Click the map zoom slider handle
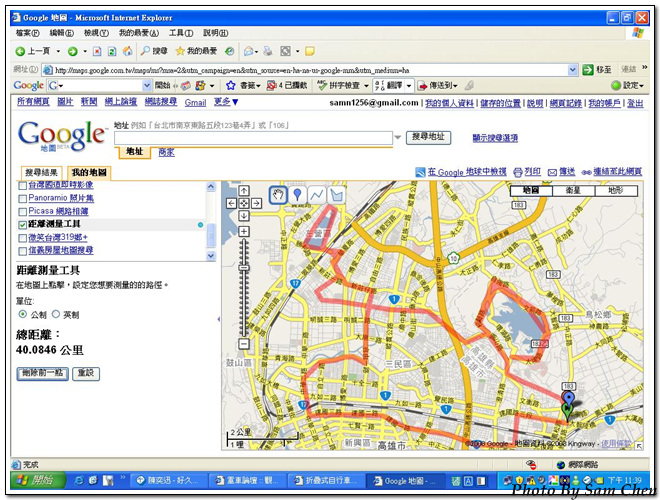Screen dimensions: 660x500 click(x=244, y=268)
